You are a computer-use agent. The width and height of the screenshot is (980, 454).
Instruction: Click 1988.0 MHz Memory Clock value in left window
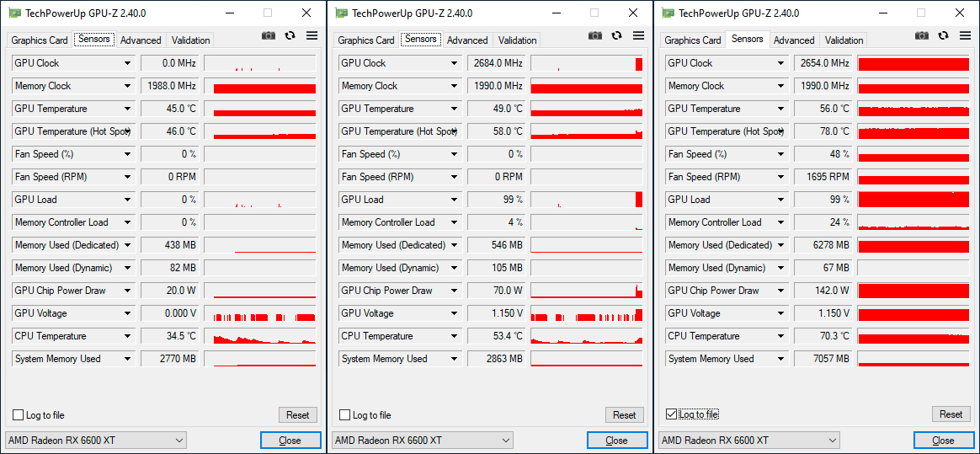(168, 86)
